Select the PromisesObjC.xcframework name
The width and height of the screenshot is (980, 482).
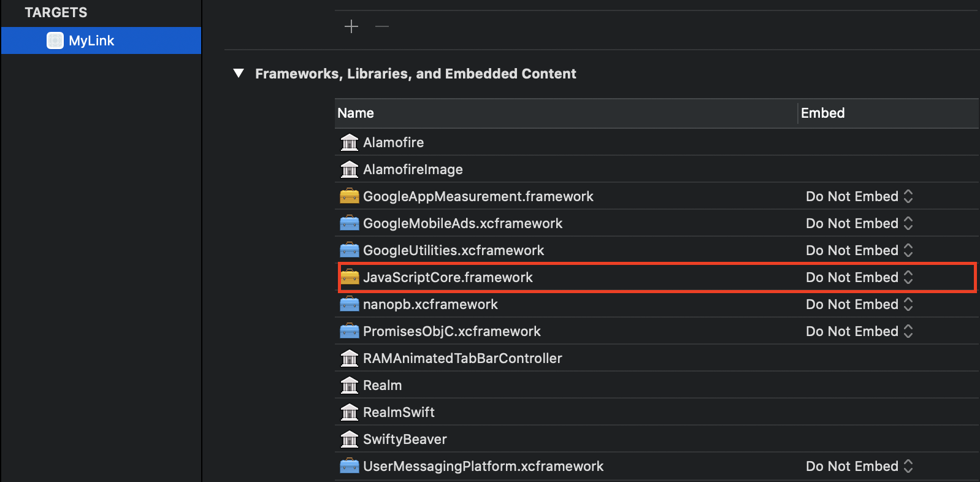(452, 331)
